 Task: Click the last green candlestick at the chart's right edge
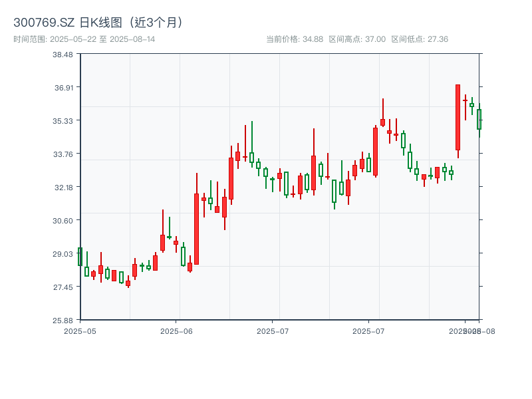479,120
